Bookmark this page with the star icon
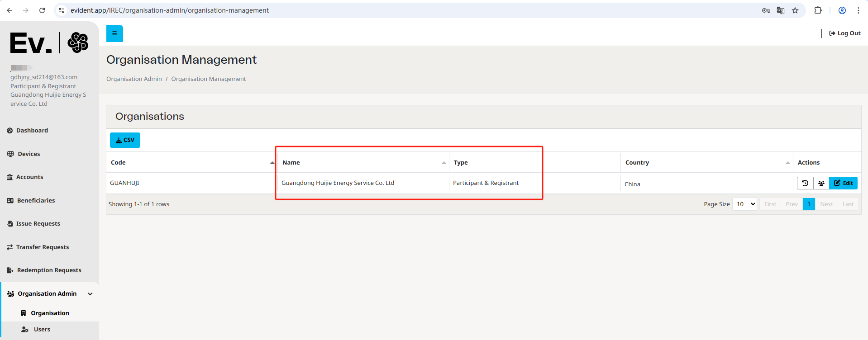The width and height of the screenshot is (868, 340). pyautogui.click(x=795, y=10)
